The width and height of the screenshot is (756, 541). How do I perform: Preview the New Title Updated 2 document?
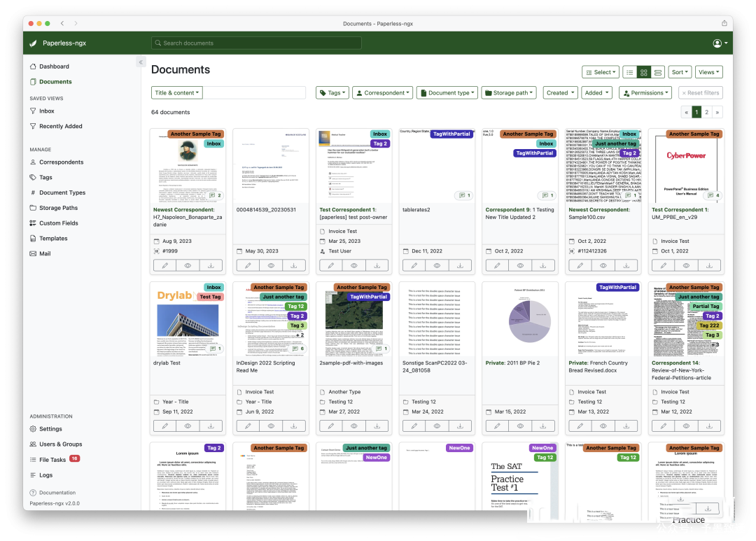click(x=520, y=266)
